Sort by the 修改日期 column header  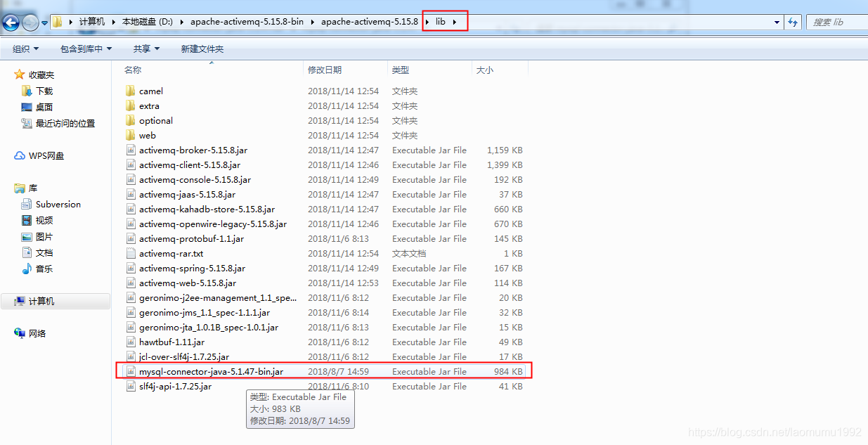[345, 70]
